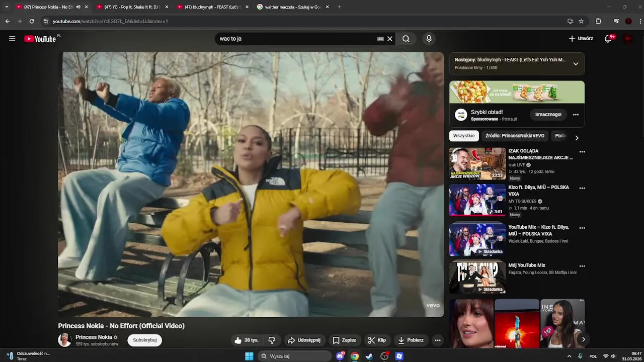Click the Wyszukaj taskbar search box
The height and width of the screenshot is (362, 644).
295,356
